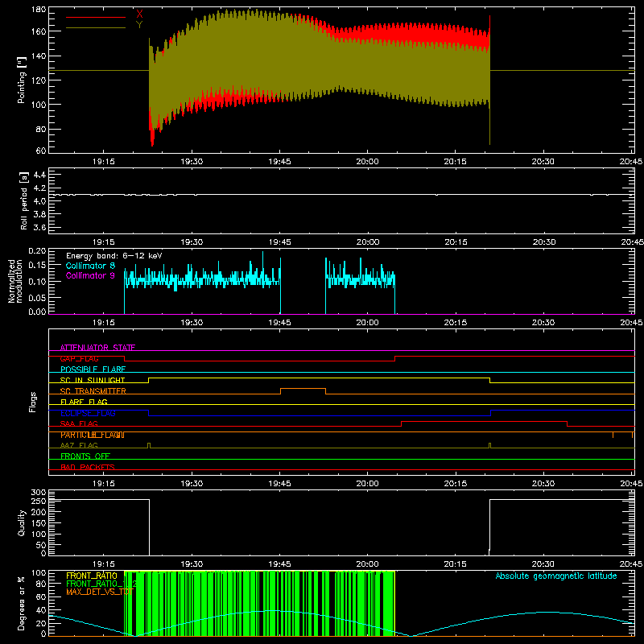Select the ATTENUATOR_STATE flag label
This screenshot has width=644, height=644.
[97, 348]
